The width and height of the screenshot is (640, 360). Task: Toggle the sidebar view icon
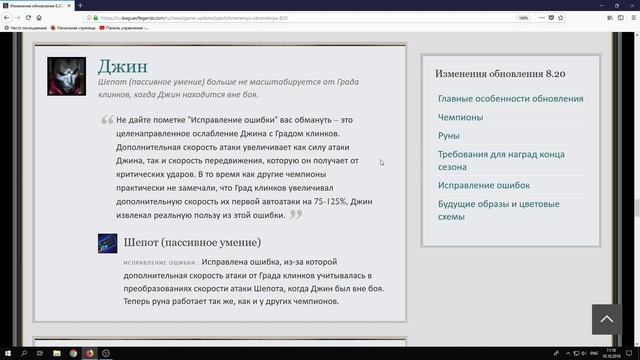tap(621, 18)
